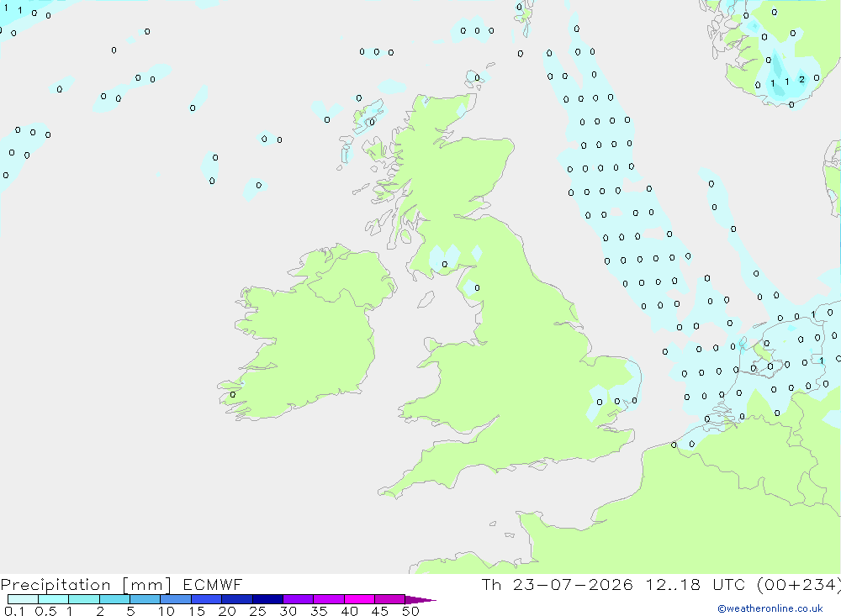841x616 pixels.
Task: Select the 30–35 mm purple legend swatch
Action: 299,599
